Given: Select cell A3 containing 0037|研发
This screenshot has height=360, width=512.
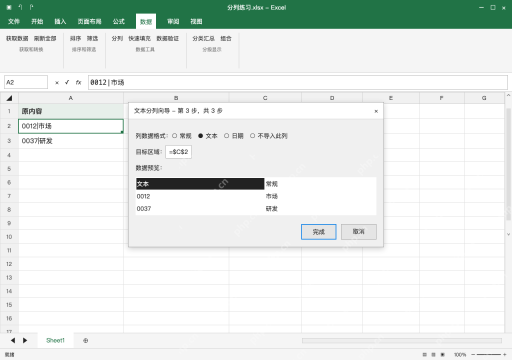Looking at the screenshot, I should (x=71, y=141).
